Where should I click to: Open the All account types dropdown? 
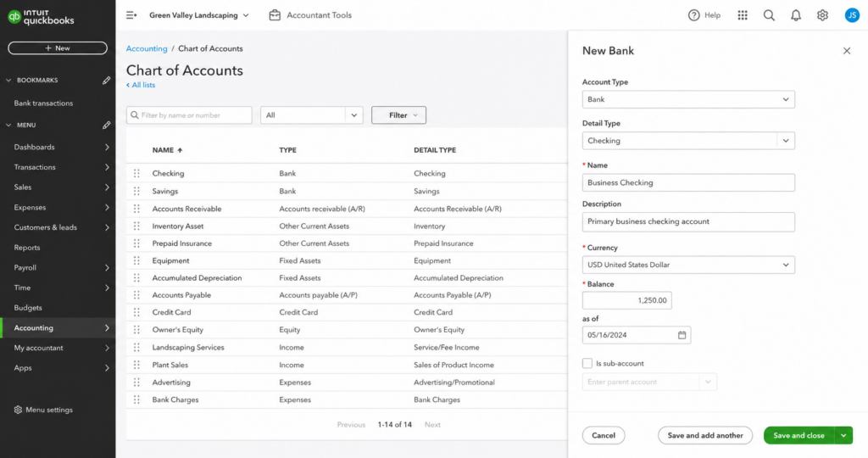(312, 115)
